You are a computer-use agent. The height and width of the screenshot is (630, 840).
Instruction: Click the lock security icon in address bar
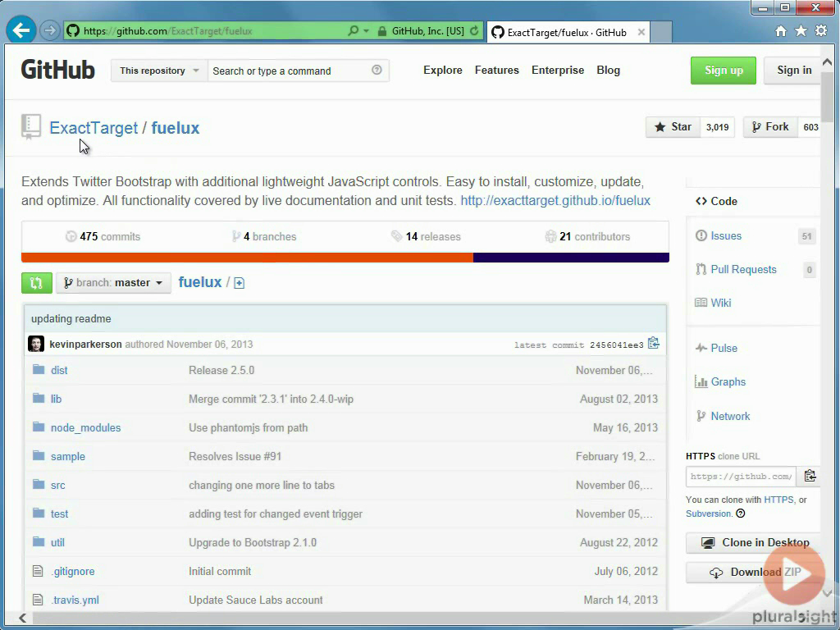[x=382, y=31]
